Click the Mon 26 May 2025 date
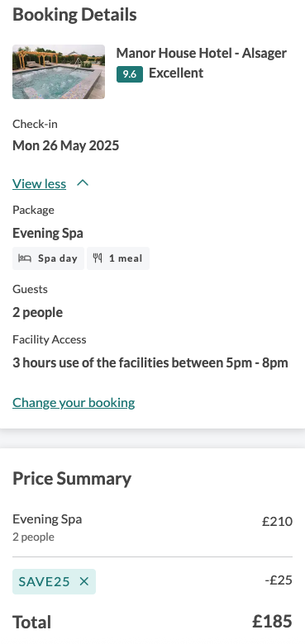This screenshot has height=644, width=305. click(66, 145)
